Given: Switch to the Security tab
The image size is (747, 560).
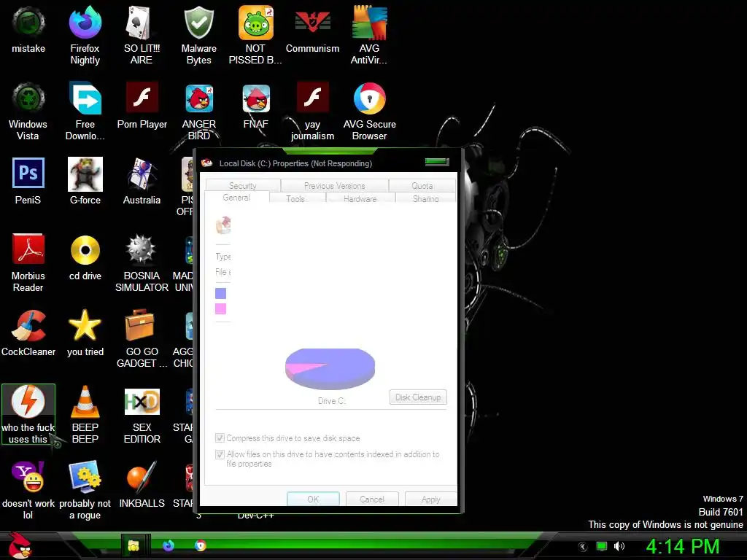Looking at the screenshot, I should [242, 185].
